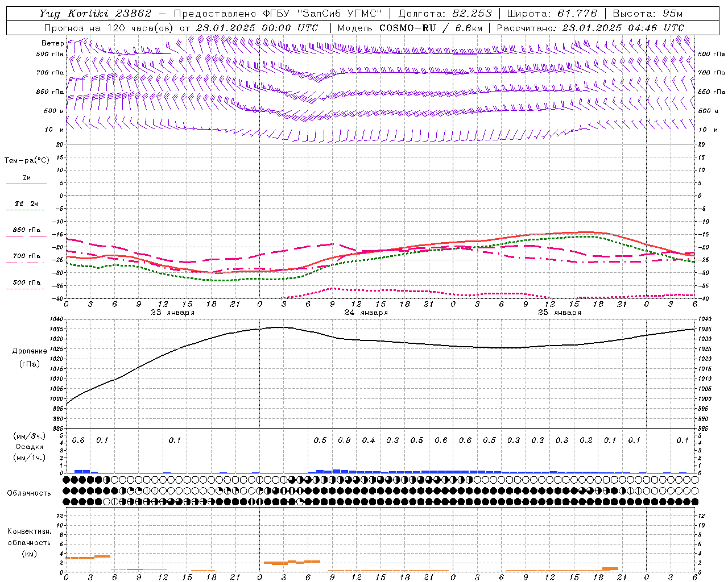Click the Высота: 95м header field
This screenshot has height=582, width=728.
click(648, 14)
